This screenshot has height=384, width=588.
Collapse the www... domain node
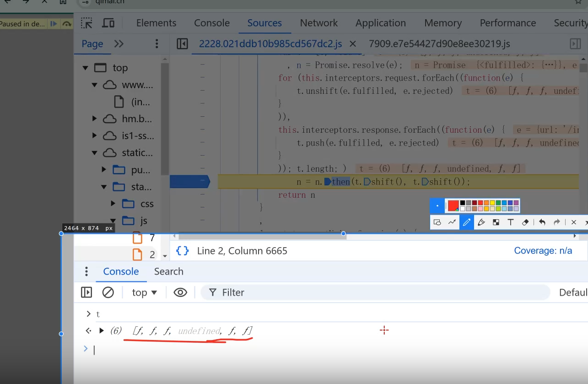tap(94, 85)
